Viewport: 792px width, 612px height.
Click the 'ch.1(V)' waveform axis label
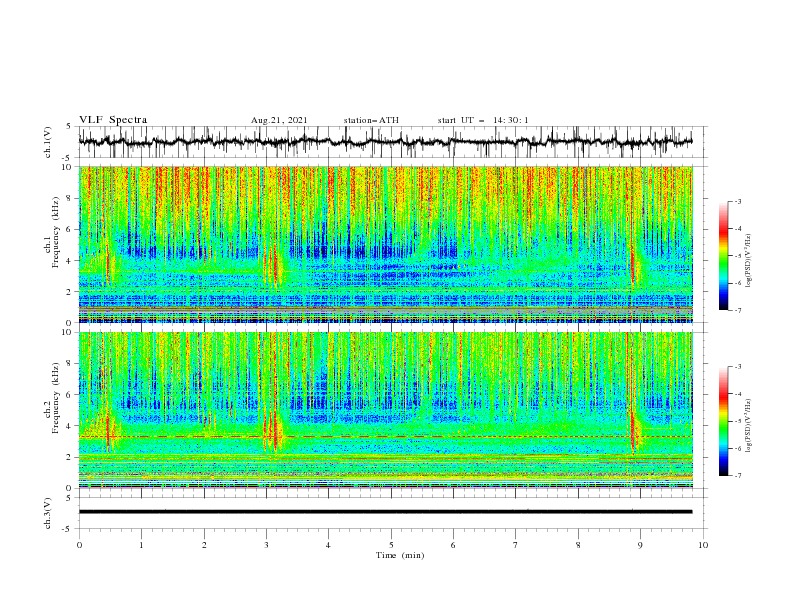tap(48, 142)
